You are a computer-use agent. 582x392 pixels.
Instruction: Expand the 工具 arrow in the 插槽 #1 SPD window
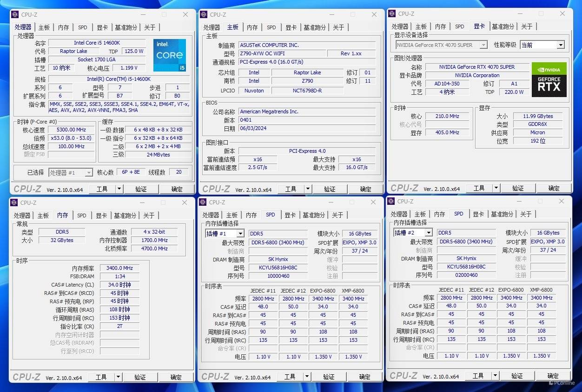307,377
